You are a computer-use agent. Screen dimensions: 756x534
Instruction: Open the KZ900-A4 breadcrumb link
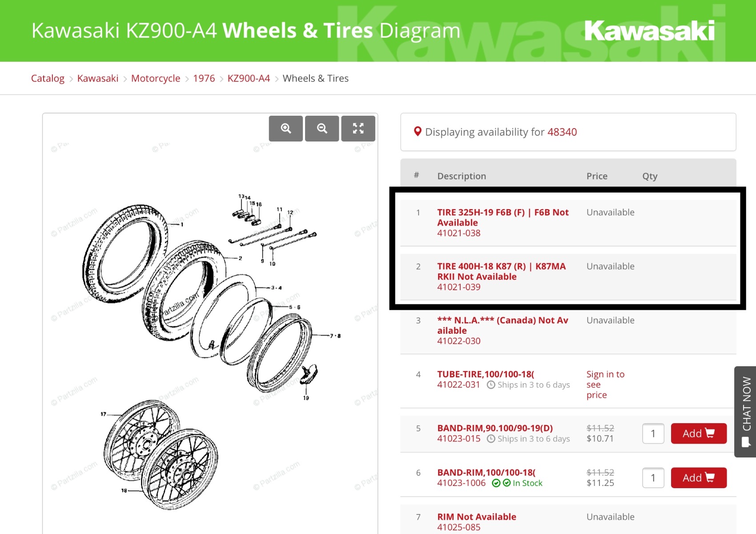click(249, 78)
